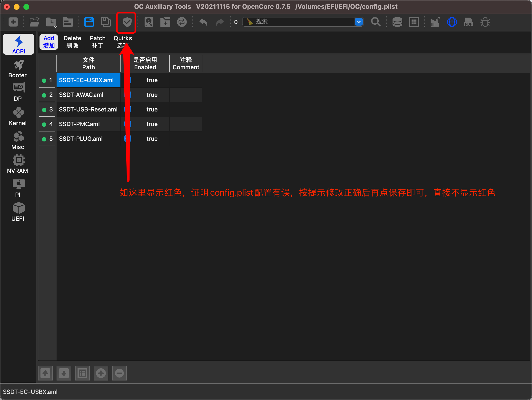Click the plist text view list icon

(x=414, y=22)
